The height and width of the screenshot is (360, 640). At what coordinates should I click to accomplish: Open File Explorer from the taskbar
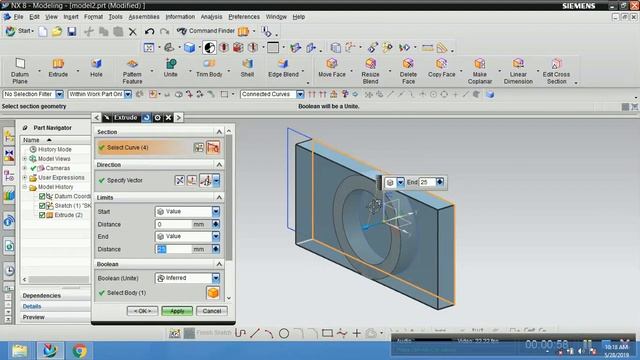pyautogui.click(x=19, y=351)
